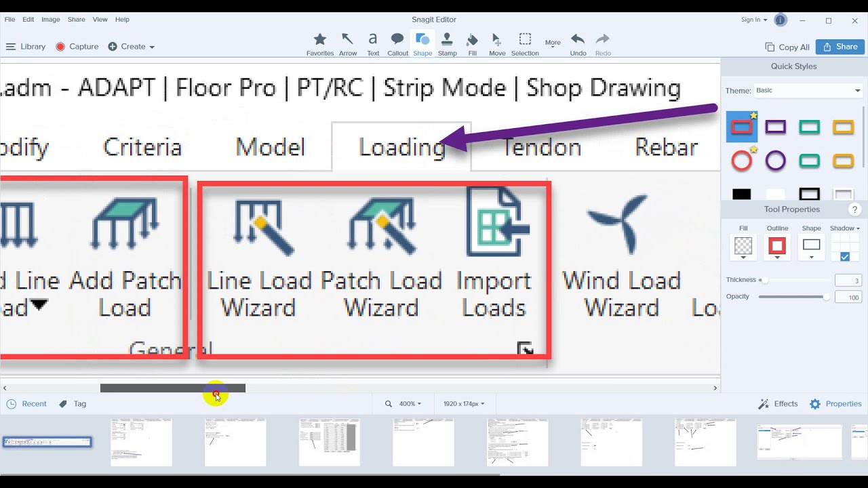Click the user account avatar icon
The image size is (868, 488).
tap(780, 20)
